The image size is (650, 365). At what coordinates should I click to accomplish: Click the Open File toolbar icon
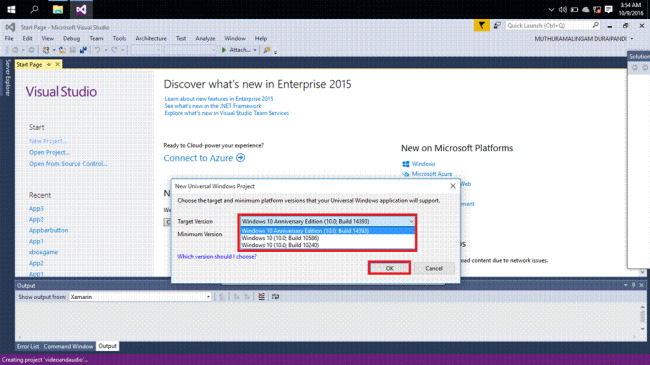pyautogui.click(x=62, y=50)
